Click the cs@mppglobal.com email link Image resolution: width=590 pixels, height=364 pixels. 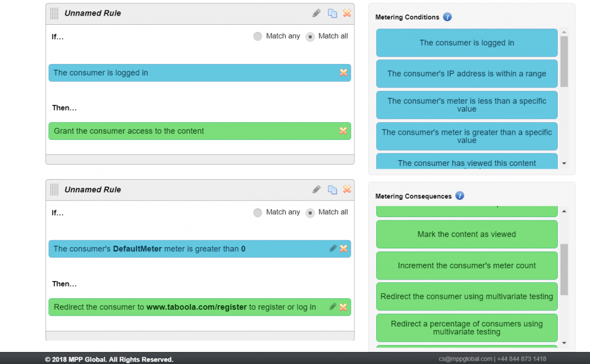click(465, 359)
